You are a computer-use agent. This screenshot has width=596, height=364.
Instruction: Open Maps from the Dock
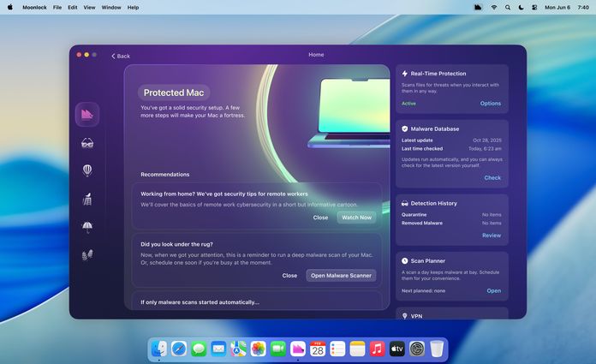click(x=238, y=349)
